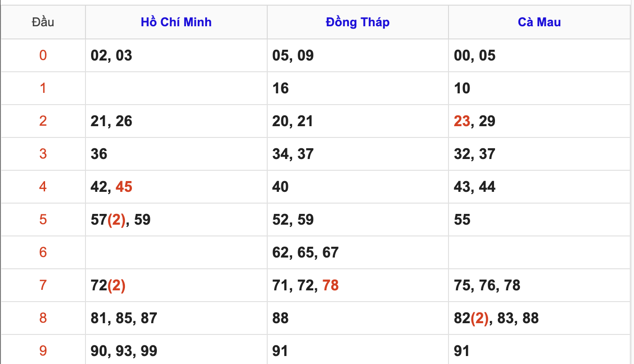Click the red 23 in Cà Mau
This screenshot has width=634, height=364.
click(x=462, y=121)
